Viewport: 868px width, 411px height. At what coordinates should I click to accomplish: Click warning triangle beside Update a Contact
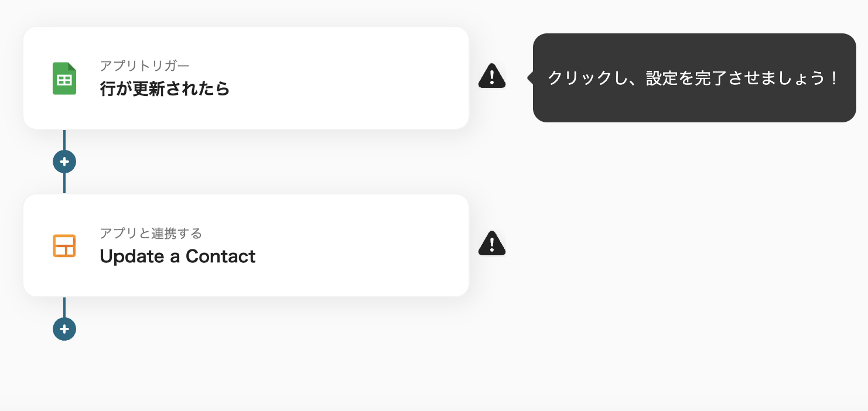(x=492, y=244)
